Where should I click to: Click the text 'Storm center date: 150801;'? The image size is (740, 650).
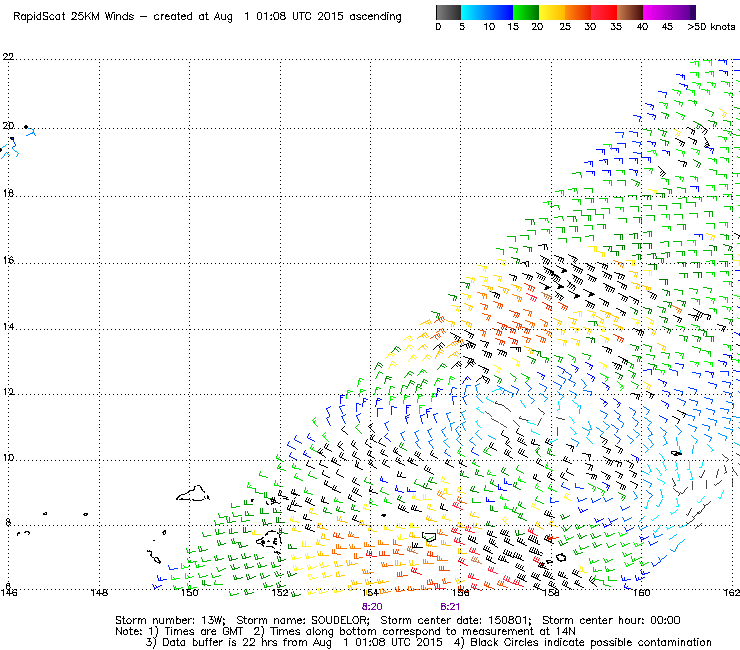click(x=456, y=620)
